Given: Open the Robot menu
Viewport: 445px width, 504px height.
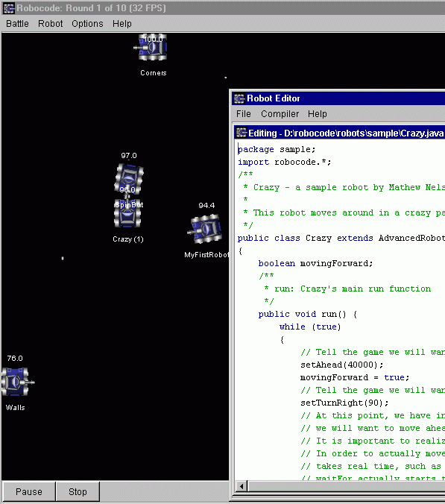Looking at the screenshot, I should 51,24.
